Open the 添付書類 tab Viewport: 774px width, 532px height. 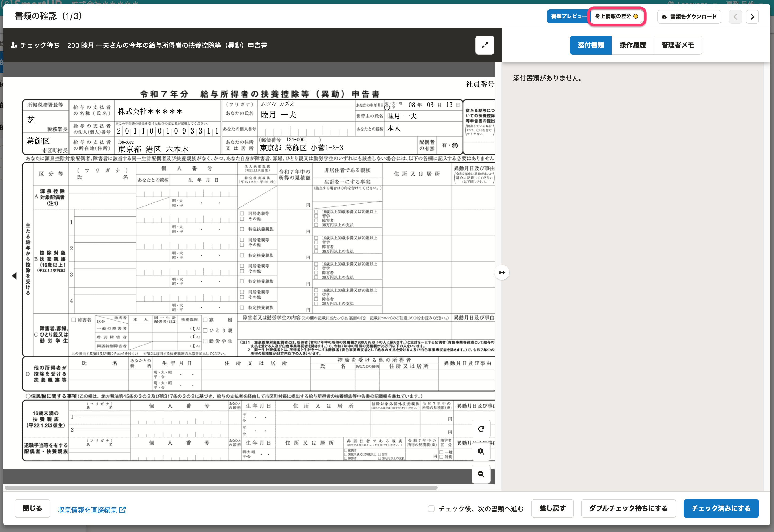pyautogui.click(x=590, y=45)
